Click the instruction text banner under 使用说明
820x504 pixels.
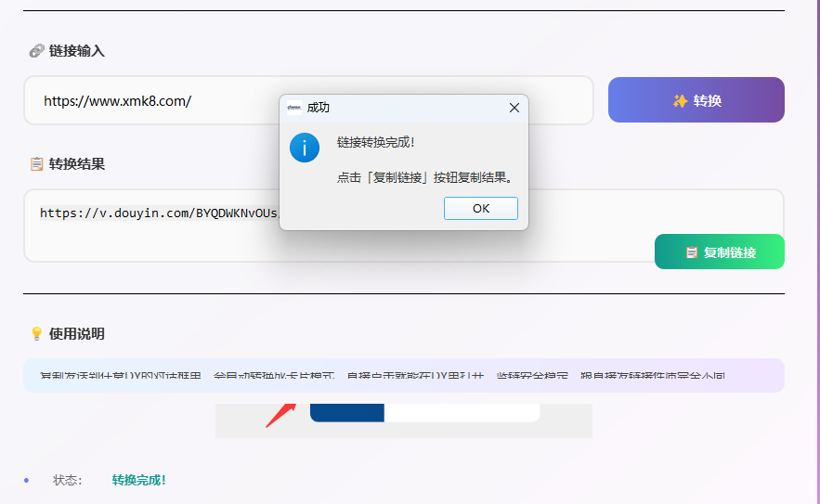(403, 376)
